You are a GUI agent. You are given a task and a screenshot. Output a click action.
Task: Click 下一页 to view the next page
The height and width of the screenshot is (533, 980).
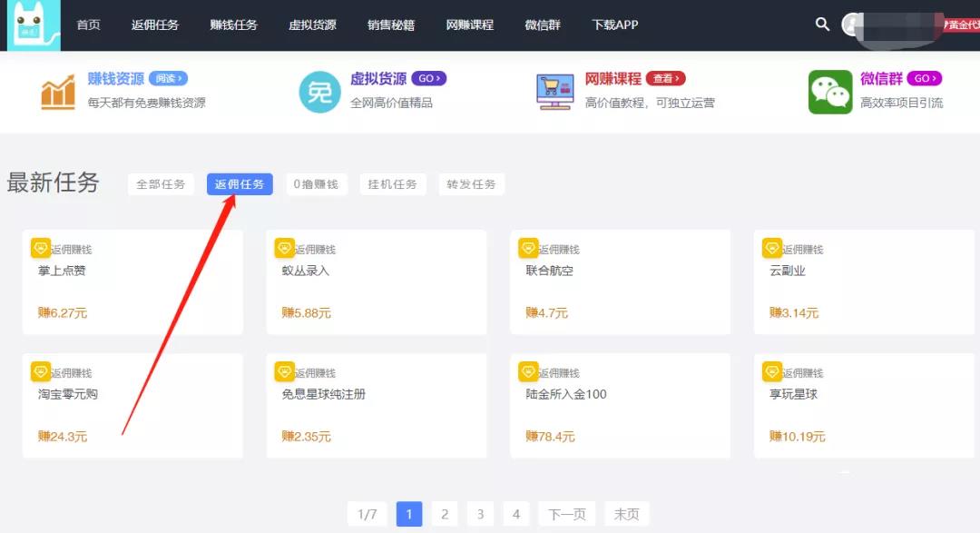click(x=568, y=513)
